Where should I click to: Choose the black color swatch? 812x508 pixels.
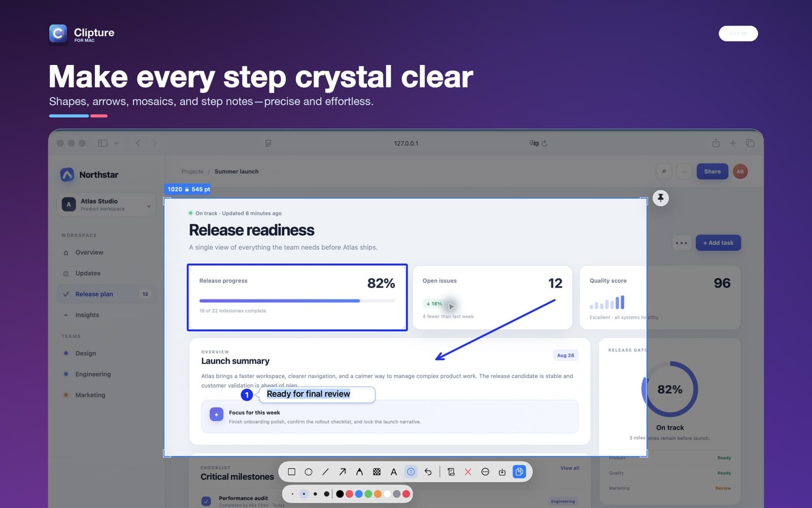(x=340, y=494)
